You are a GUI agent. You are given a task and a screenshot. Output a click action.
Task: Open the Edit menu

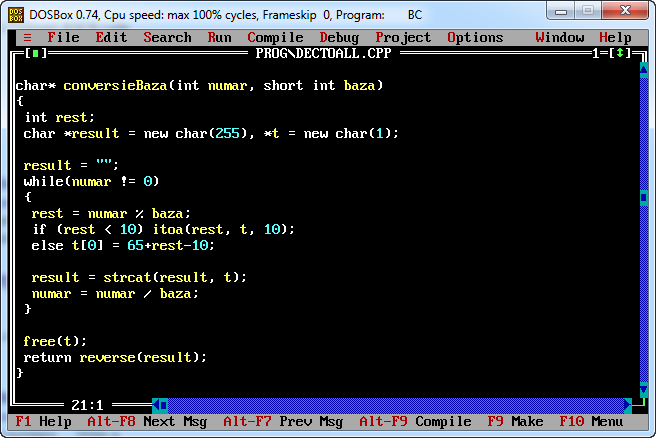[111, 37]
